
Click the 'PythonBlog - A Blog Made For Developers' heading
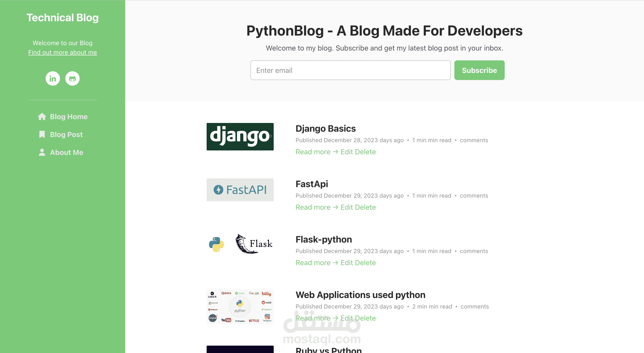tap(385, 31)
